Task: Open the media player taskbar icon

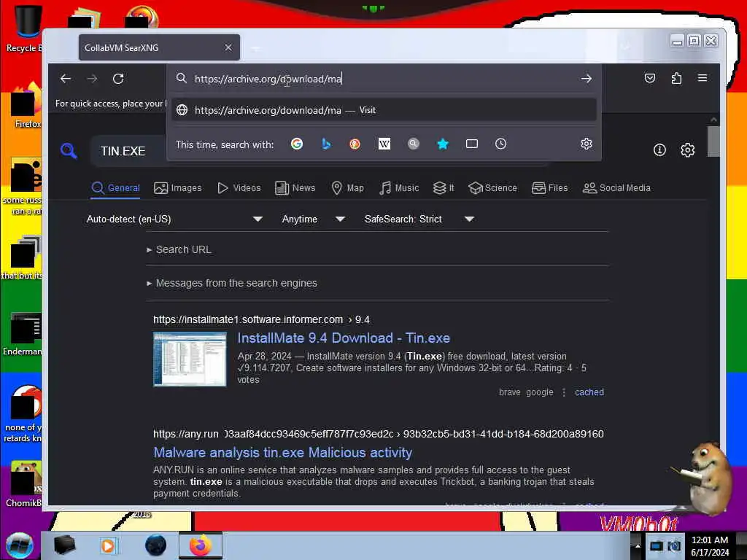Action: click(108, 545)
